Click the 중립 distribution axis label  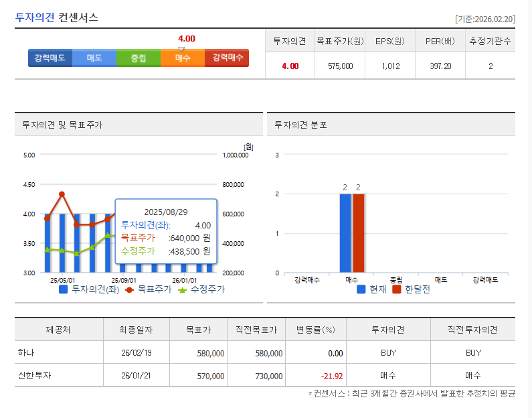[396, 280]
